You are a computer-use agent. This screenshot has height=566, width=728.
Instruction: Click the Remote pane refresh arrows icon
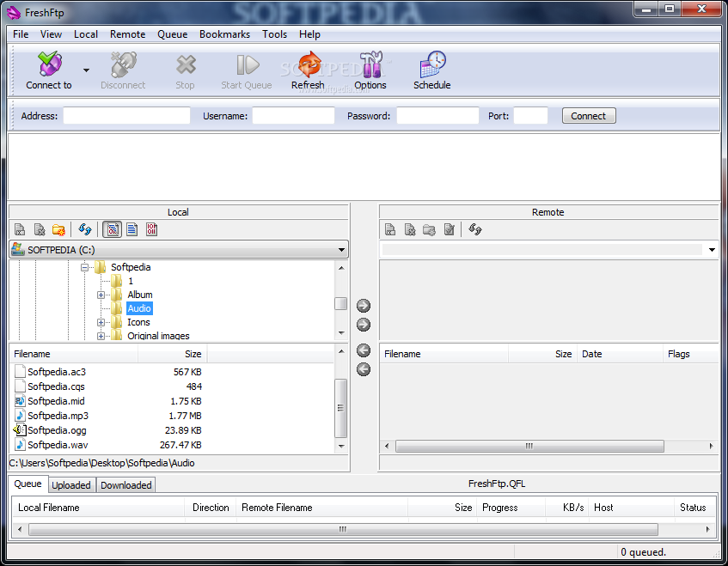click(x=475, y=229)
